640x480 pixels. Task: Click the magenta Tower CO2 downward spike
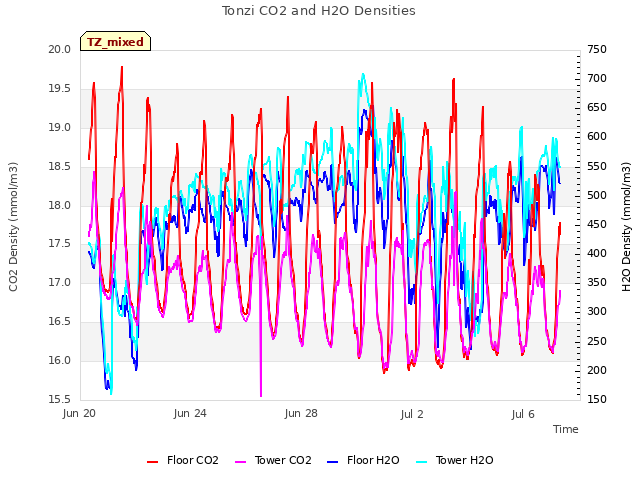[261, 327]
